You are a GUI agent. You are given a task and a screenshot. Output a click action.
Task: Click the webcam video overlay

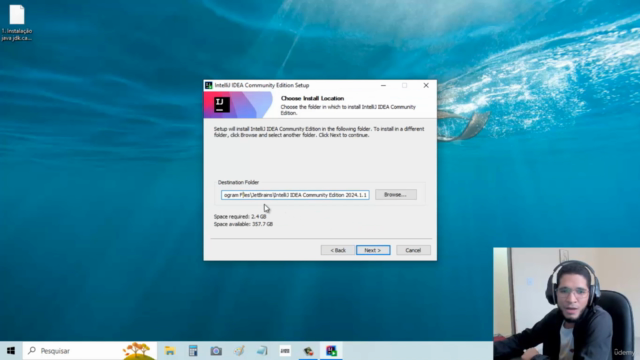567,304
